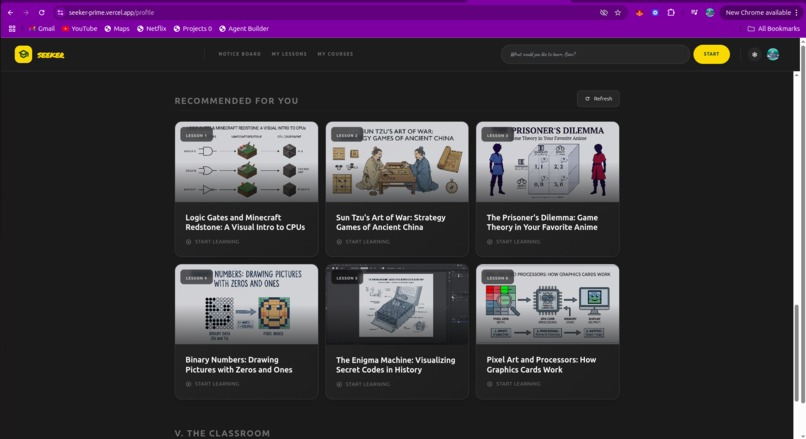The image size is (806, 439).
Task: Toggle the theme switch icon in header
Action: click(754, 54)
